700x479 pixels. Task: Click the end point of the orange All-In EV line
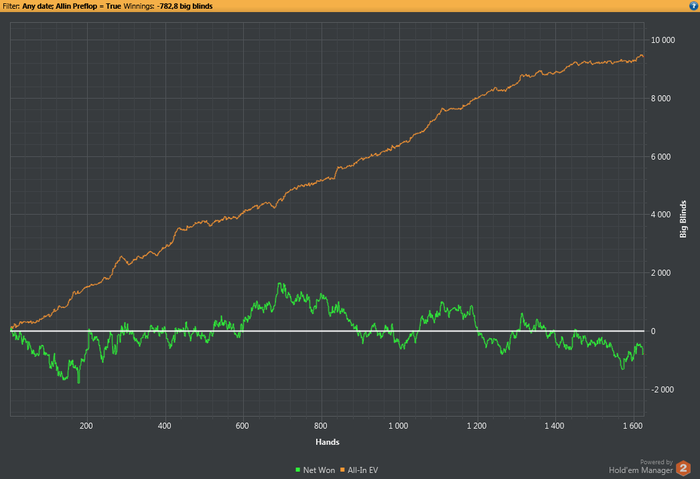click(642, 56)
